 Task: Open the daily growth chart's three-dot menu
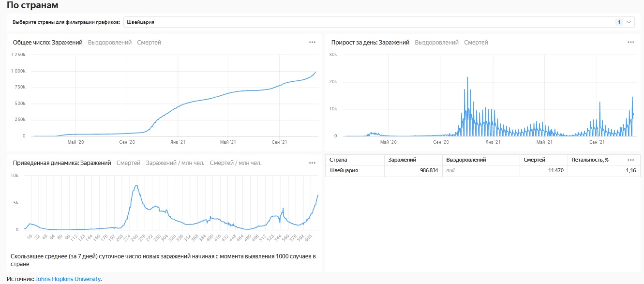[630, 42]
